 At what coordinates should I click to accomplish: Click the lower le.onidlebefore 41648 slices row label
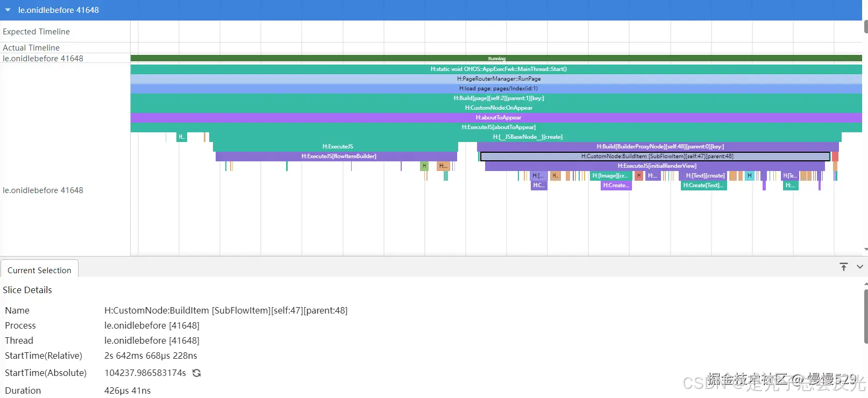click(43, 190)
